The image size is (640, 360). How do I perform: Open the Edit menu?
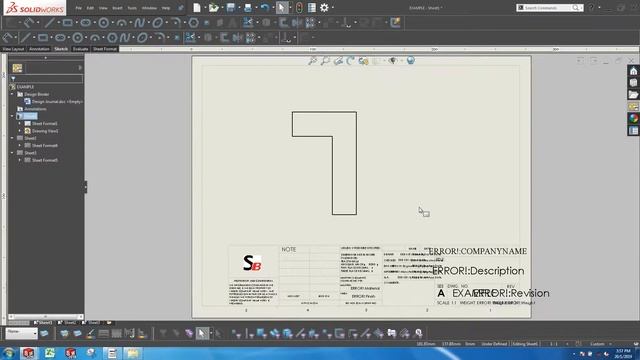90,8
